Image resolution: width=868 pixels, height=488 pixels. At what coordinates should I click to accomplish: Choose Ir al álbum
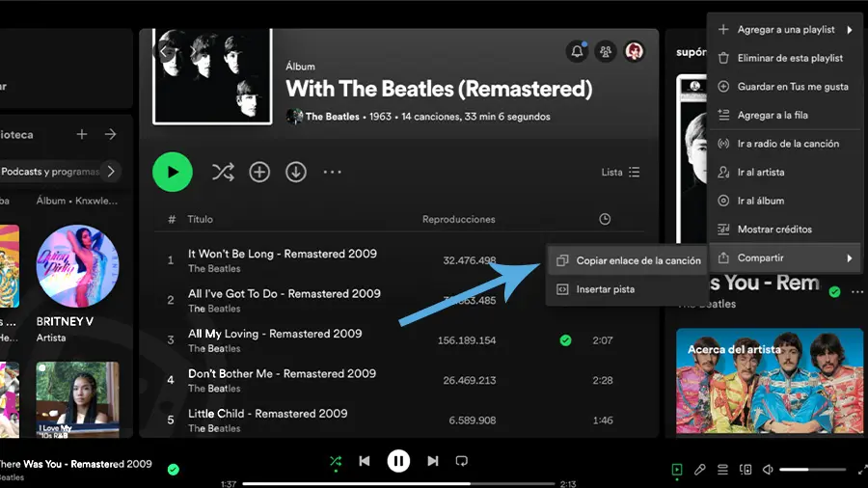785,201
